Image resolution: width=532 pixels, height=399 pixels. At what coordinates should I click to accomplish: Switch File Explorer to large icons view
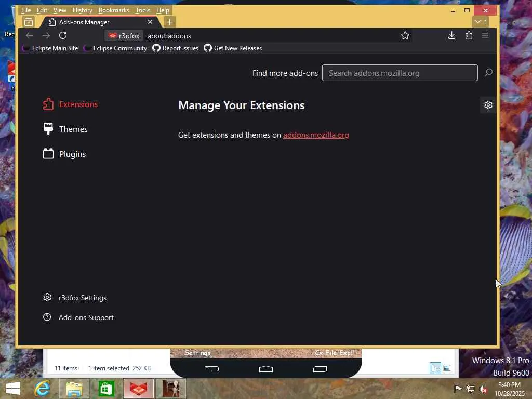point(447,368)
